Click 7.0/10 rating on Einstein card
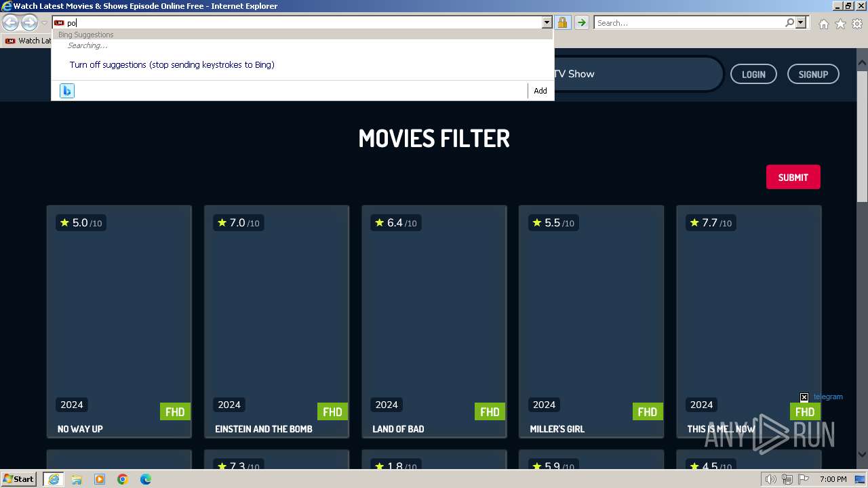Screen dimensions: 868x488 [238, 222]
